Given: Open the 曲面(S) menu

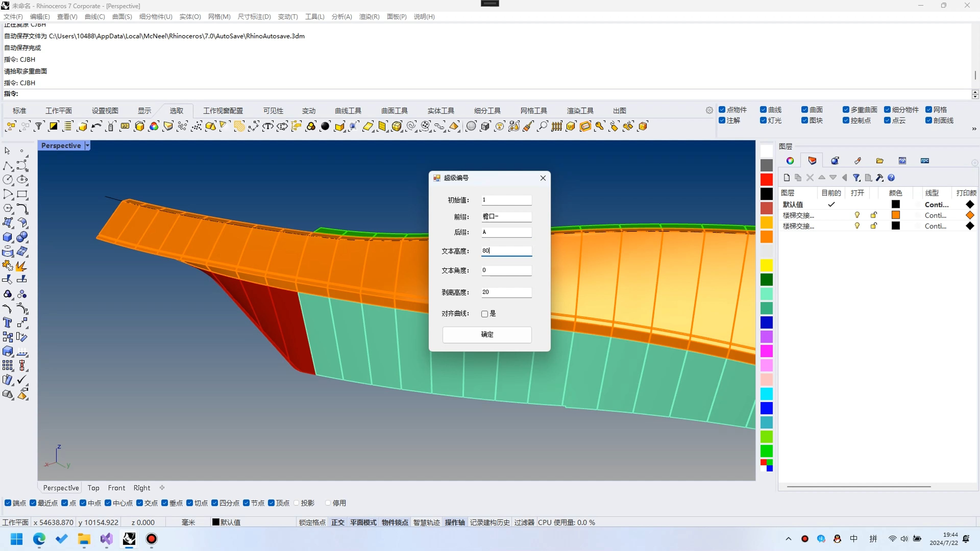Looking at the screenshot, I should pos(122,17).
